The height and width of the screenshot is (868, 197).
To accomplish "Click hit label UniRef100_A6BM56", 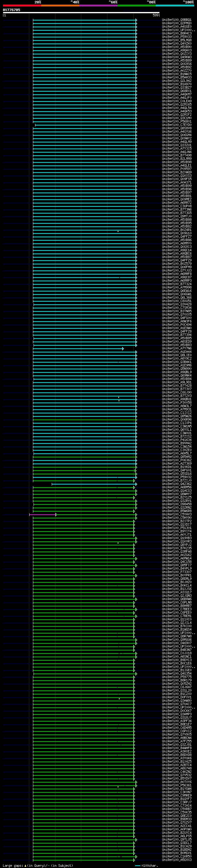I will [x=177, y=487].
